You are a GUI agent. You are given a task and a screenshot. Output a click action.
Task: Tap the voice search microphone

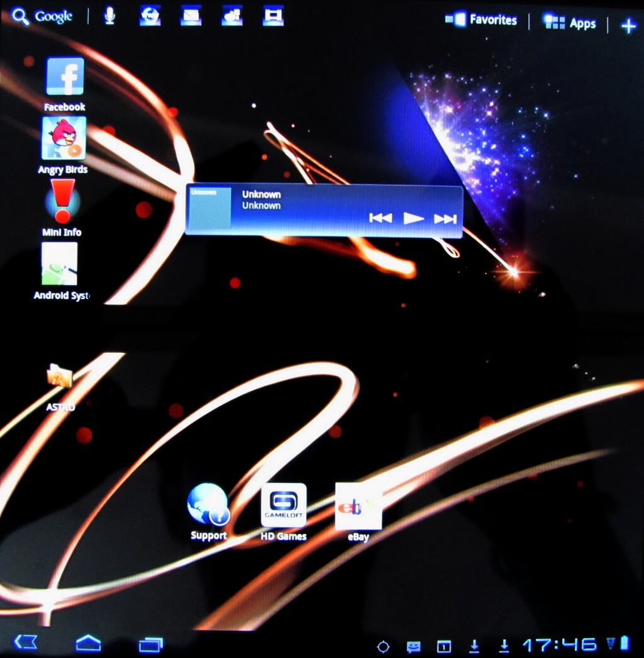[x=109, y=16]
